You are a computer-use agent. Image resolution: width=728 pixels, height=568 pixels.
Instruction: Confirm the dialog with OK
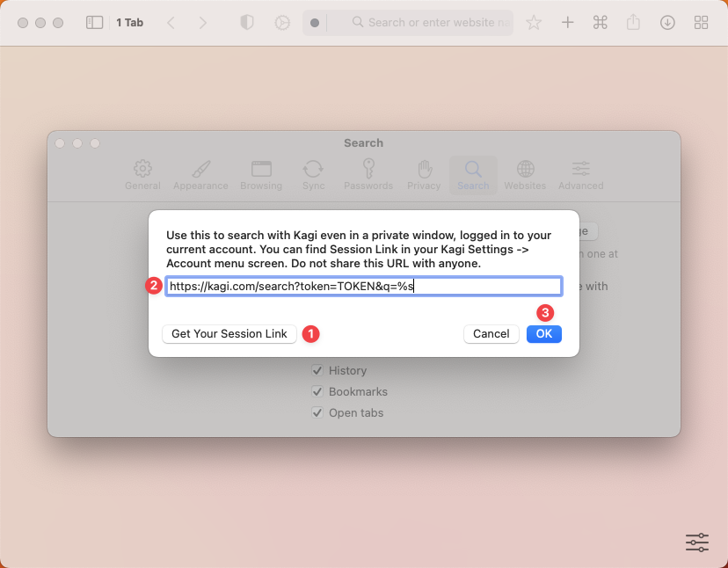[x=543, y=333]
